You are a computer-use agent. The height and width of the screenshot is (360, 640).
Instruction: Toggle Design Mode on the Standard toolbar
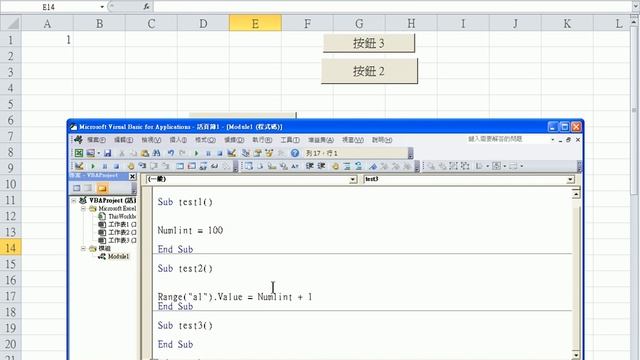pyautogui.click(x=231, y=153)
